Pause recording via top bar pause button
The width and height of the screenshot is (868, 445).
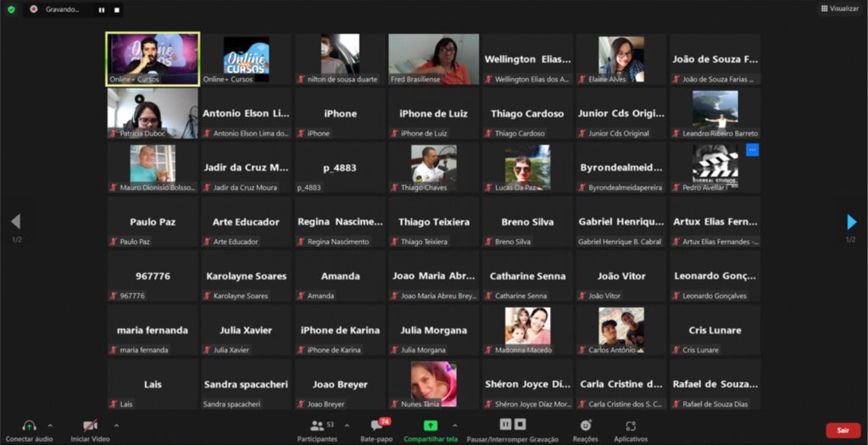click(x=101, y=10)
